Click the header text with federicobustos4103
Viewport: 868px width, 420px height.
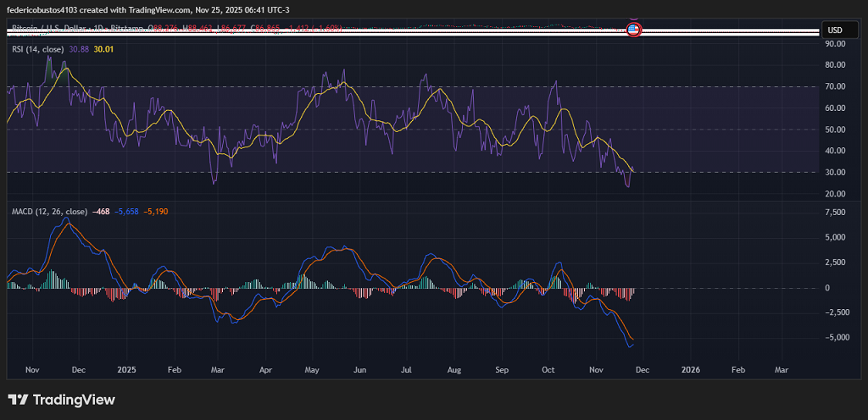click(x=147, y=10)
